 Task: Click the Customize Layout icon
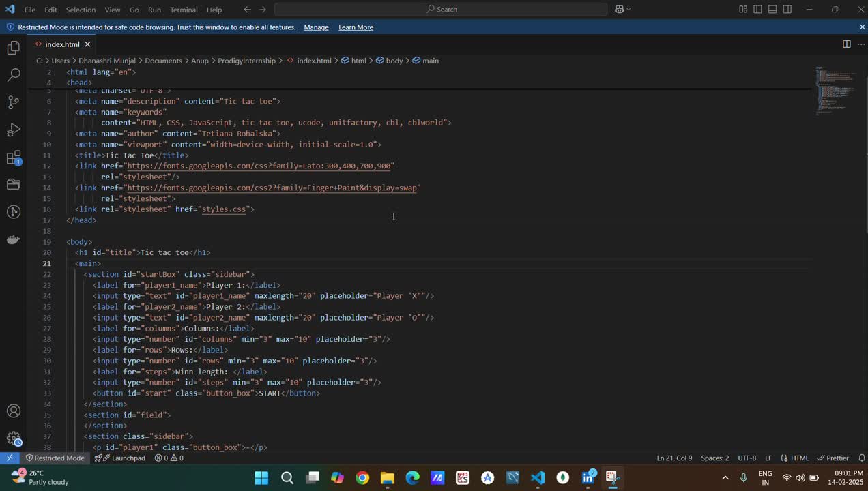click(x=743, y=9)
